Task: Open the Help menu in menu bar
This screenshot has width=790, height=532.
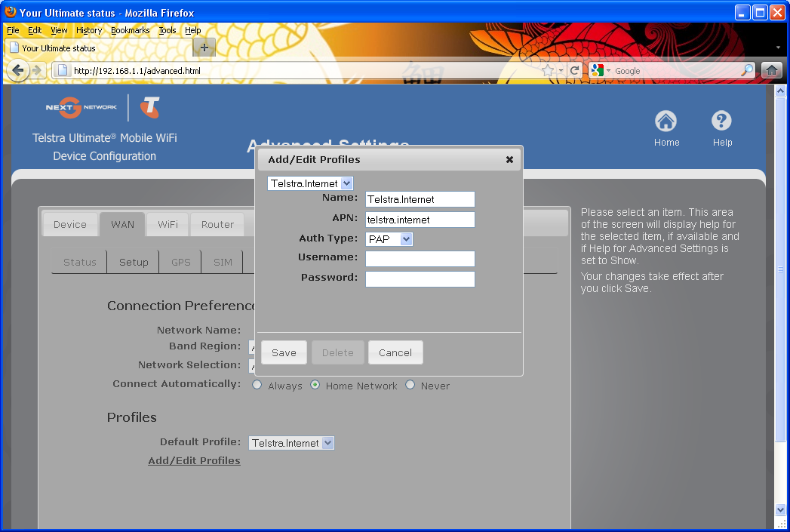Action: (193, 30)
